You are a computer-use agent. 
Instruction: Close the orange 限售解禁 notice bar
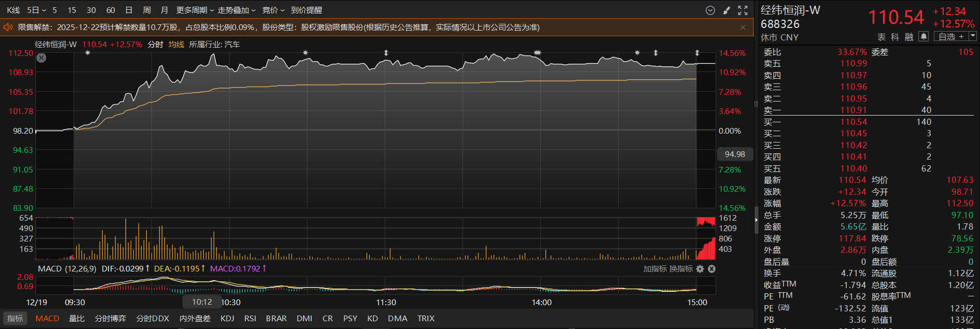[x=743, y=27]
